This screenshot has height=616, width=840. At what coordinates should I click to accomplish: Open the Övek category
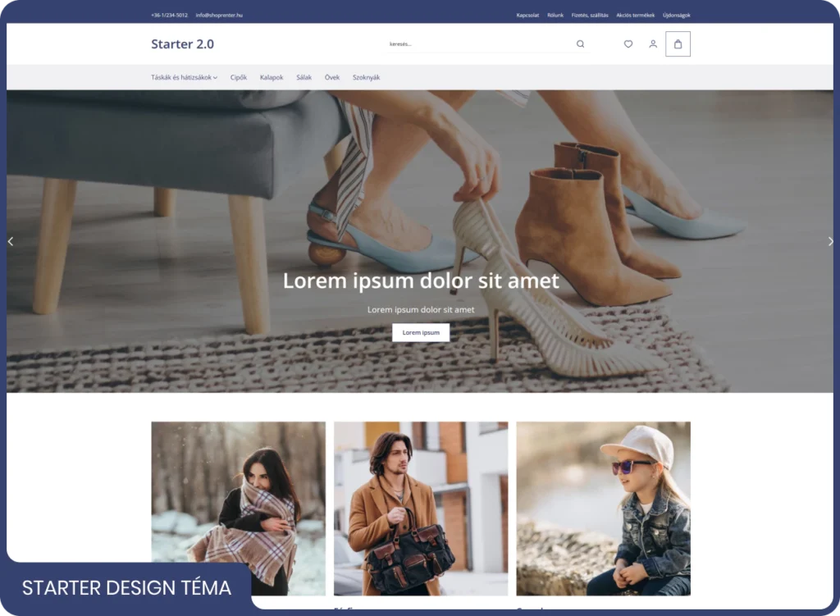coord(332,78)
